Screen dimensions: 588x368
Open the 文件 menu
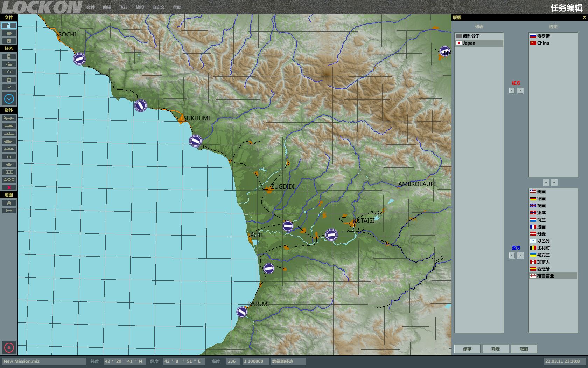tap(91, 7)
